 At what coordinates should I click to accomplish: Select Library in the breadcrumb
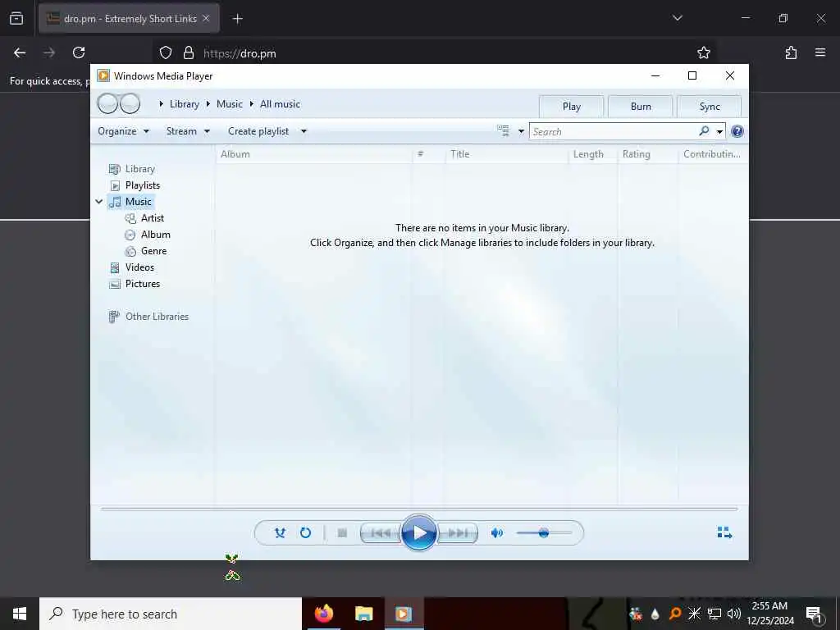[185, 104]
